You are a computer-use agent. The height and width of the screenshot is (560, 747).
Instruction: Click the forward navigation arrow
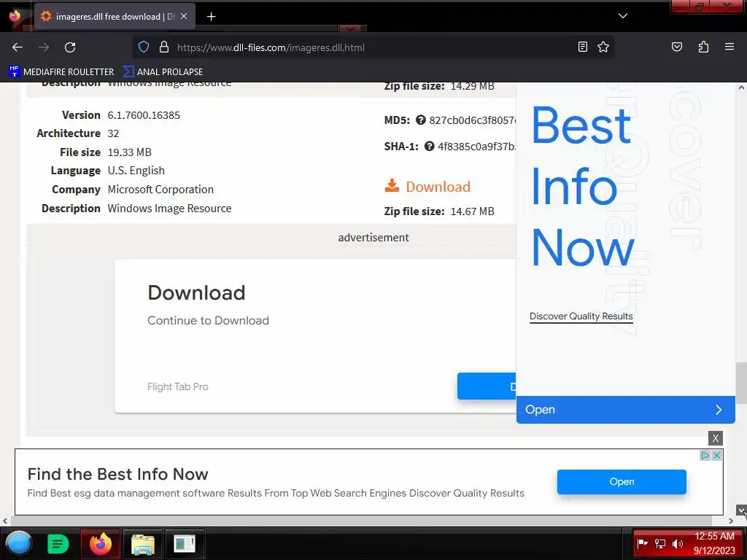tap(44, 47)
